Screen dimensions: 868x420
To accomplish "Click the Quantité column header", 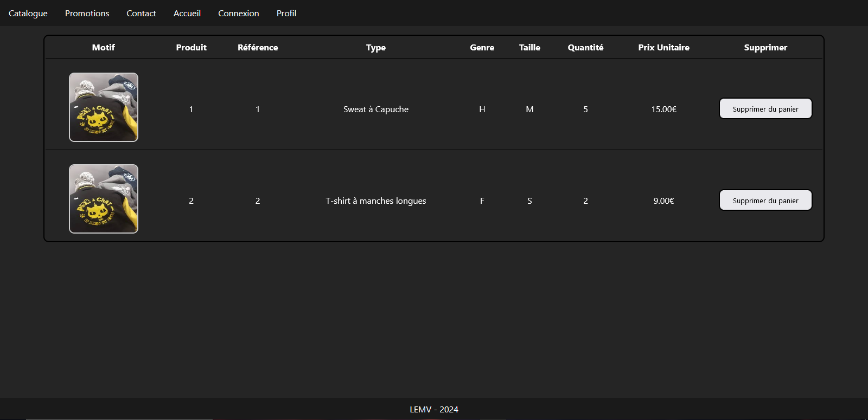I will (585, 48).
